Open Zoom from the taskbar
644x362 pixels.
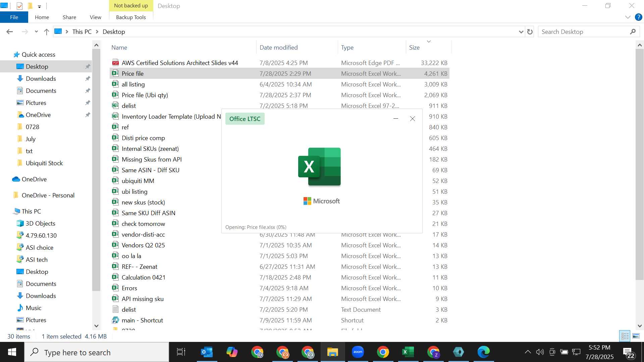(x=358, y=352)
